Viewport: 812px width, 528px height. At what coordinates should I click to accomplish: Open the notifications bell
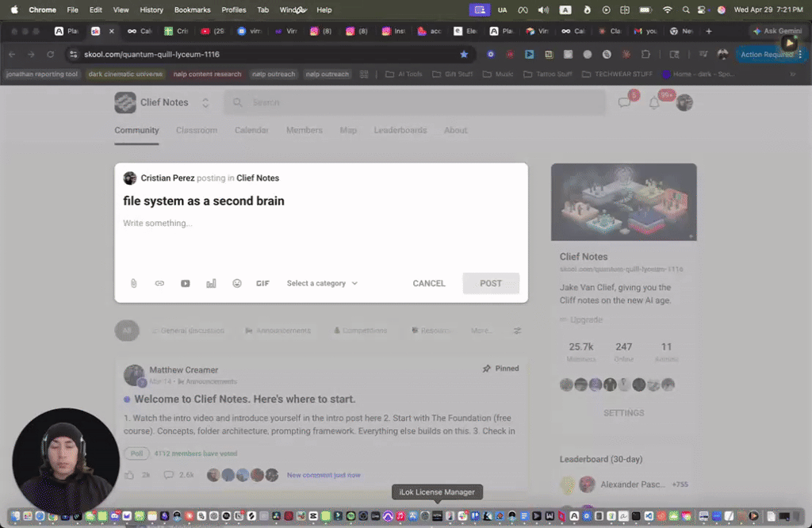pyautogui.click(x=654, y=103)
